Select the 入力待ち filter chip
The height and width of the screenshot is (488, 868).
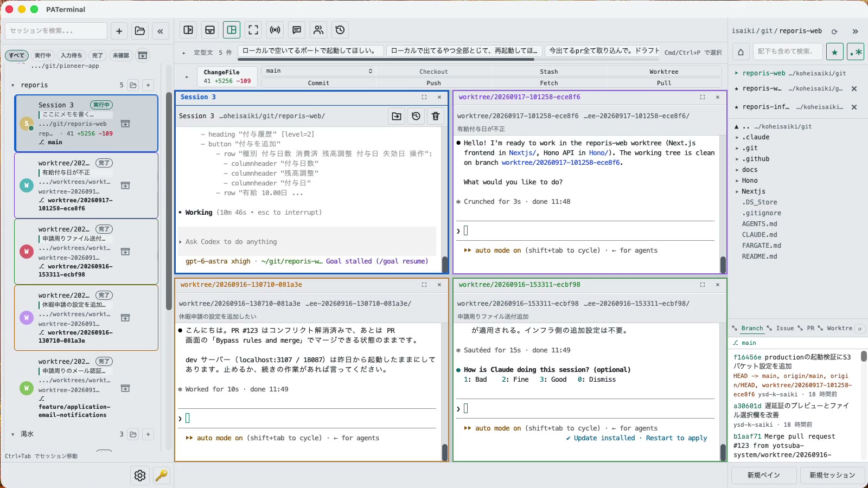[x=71, y=55]
